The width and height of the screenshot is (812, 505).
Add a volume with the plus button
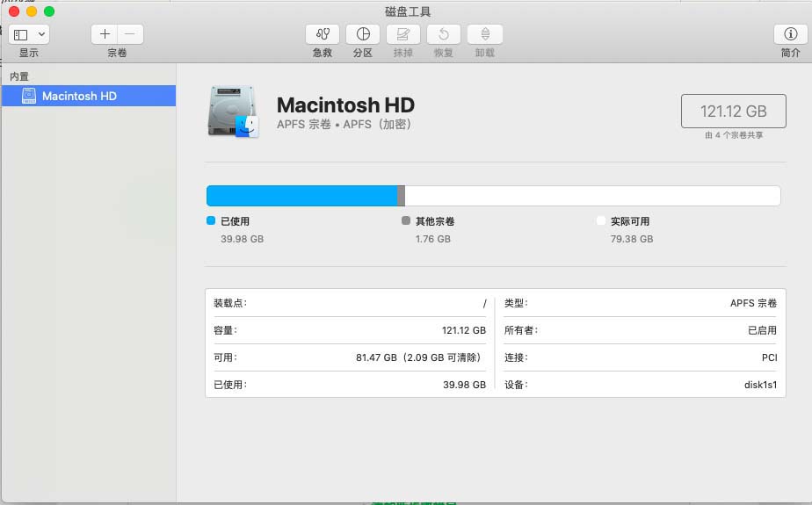(105, 34)
